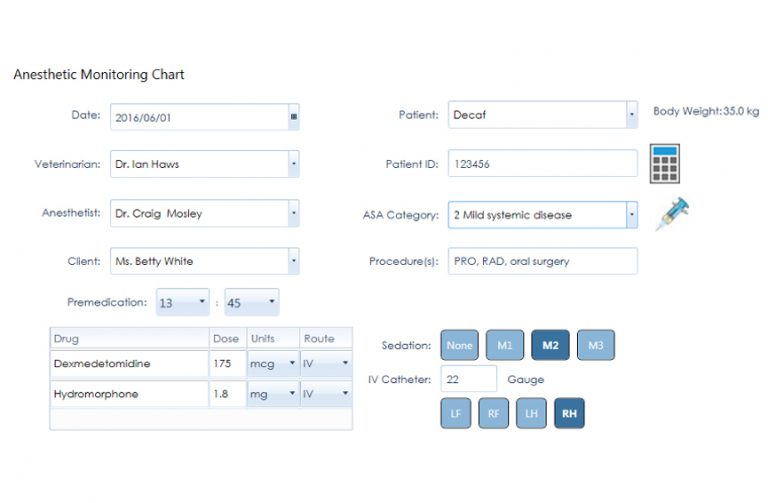Open the Patient dropdown
The image size is (768, 503).
[631, 115]
